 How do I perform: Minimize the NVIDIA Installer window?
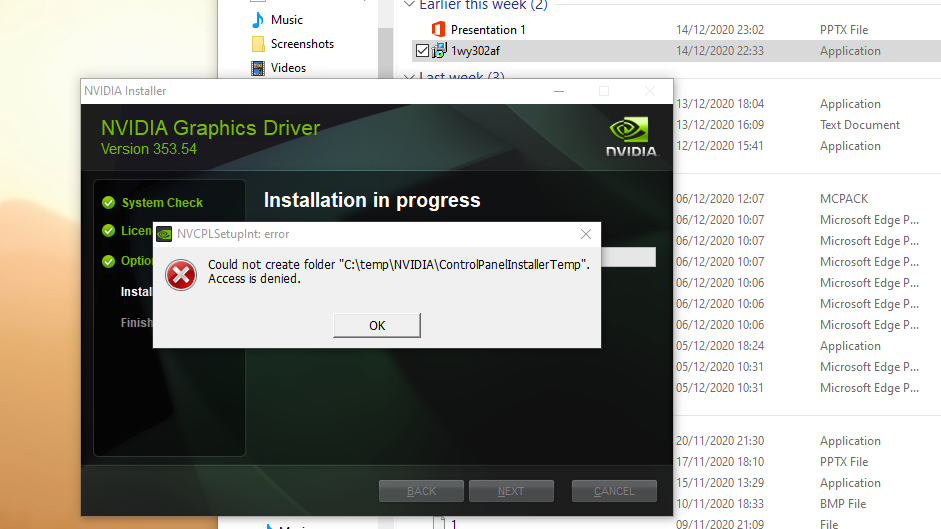click(x=559, y=91)
